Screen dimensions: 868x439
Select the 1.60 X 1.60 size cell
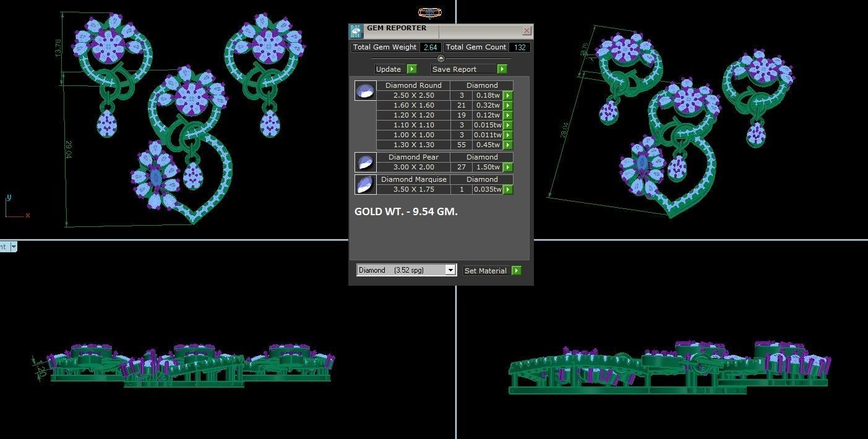(413, 105)
